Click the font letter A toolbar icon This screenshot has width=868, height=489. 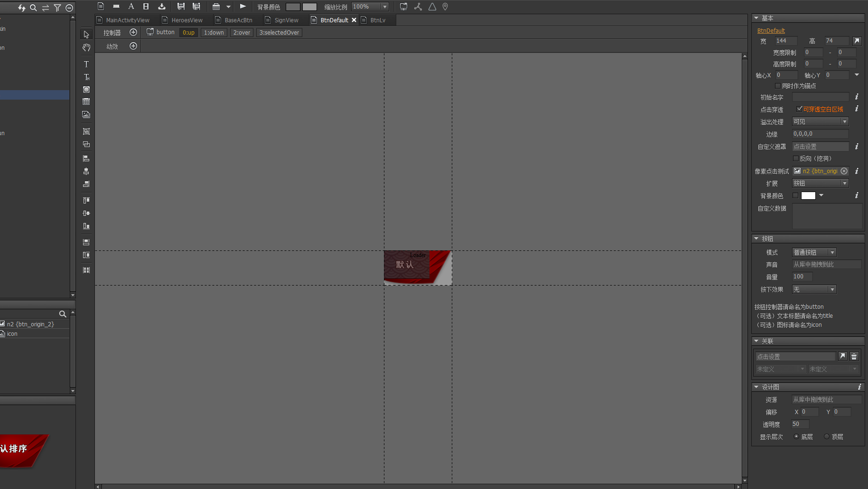tap(131, 7)
